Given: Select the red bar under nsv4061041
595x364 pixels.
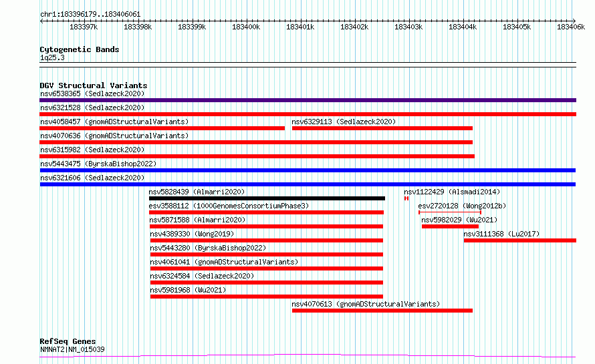Looking at the screenshot, I should [267, 268].
